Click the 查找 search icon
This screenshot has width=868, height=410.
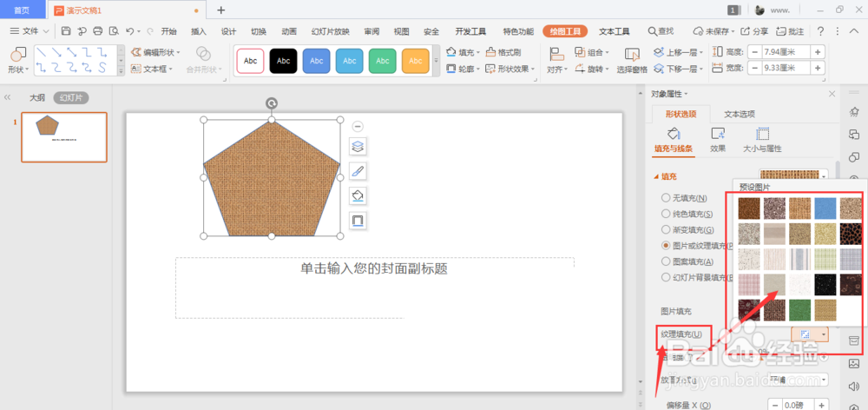point(661,31)
